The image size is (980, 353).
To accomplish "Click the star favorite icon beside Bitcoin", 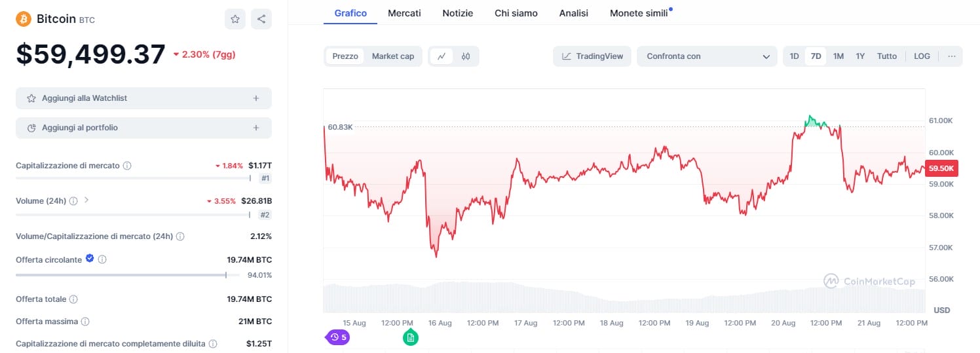I will (x=235, y=19).
